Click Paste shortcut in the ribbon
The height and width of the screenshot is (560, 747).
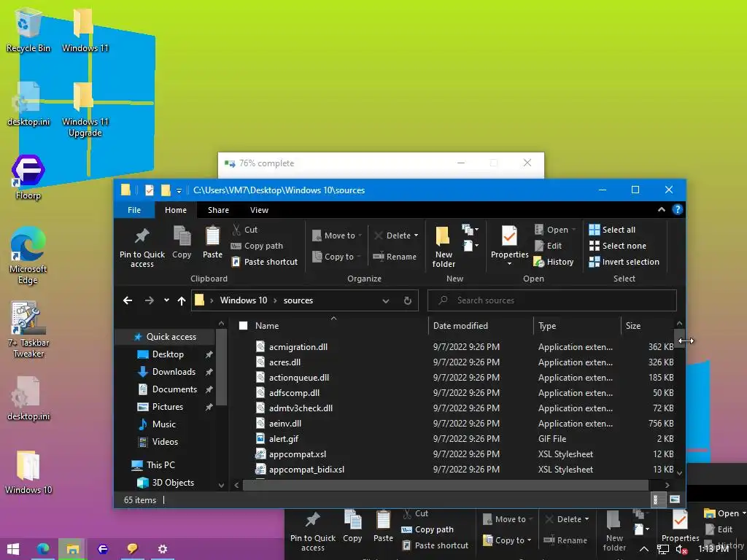click(x=264, y=262)
